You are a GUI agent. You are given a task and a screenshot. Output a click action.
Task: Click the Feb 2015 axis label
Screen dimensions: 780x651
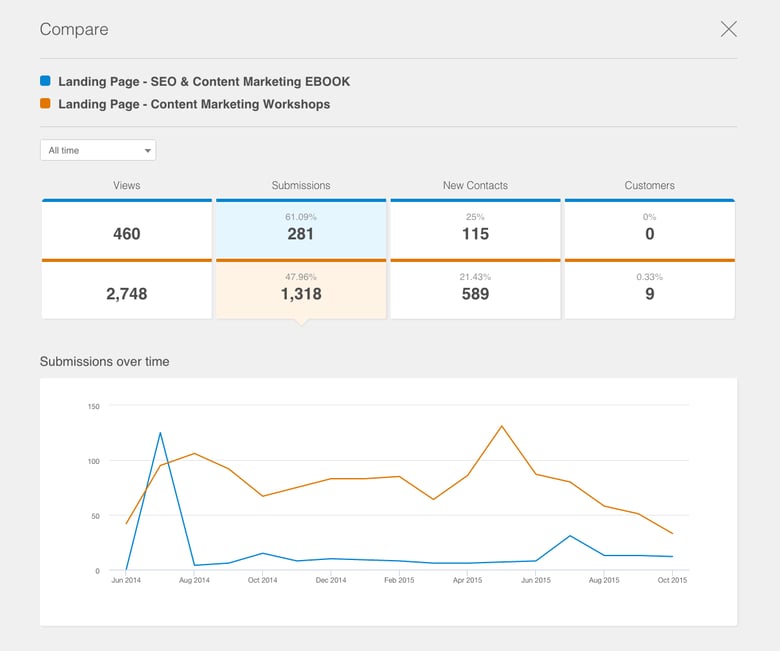399,580
